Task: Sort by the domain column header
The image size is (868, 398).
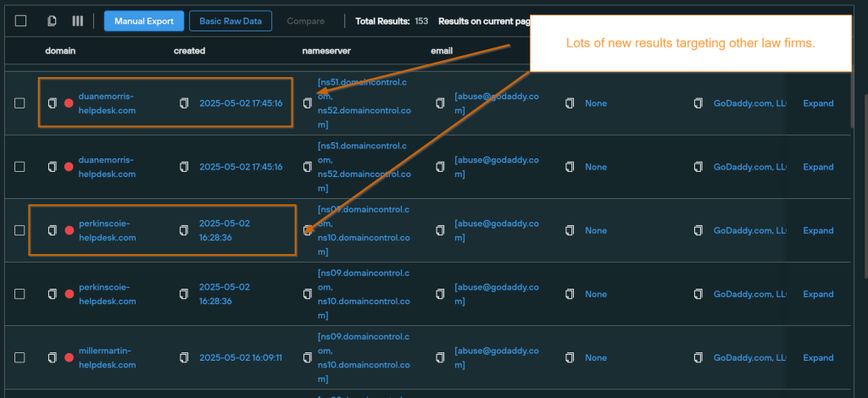Action: pyautogui.click(x=60, y=51)
